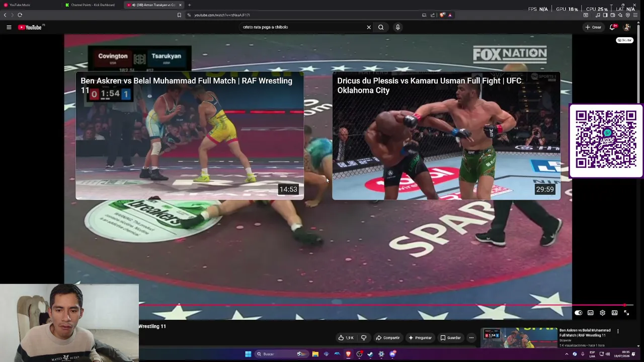The width and height of the screenshot is (644, 362).
Task: Bookmark this page from the toolbar
Action: pos(179,15)
